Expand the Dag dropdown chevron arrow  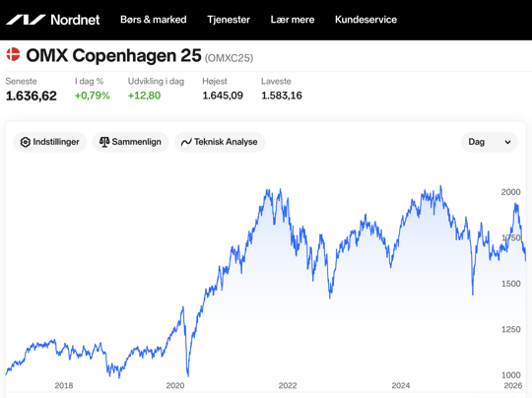point(507,142)
